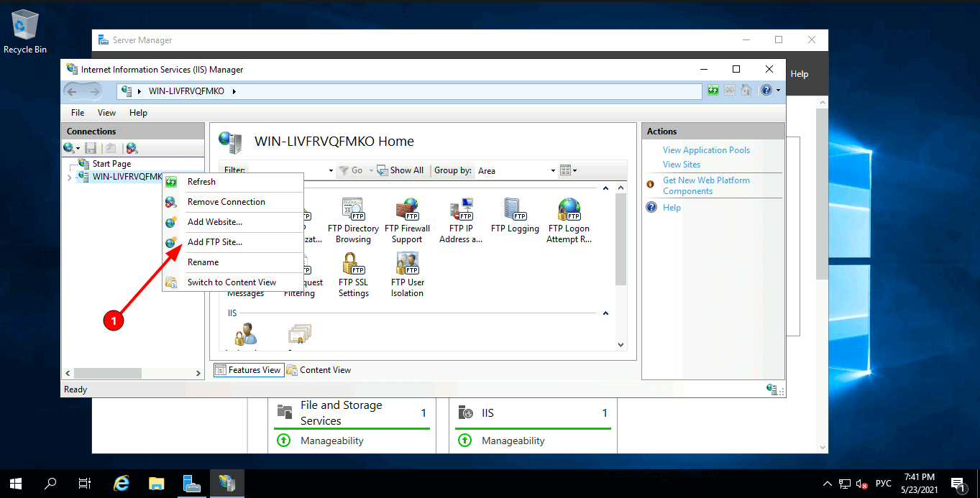Click Get New Web Platform Components link
Image resolution: width=980 pixels, height=498 pixels.
click(706, 185)
